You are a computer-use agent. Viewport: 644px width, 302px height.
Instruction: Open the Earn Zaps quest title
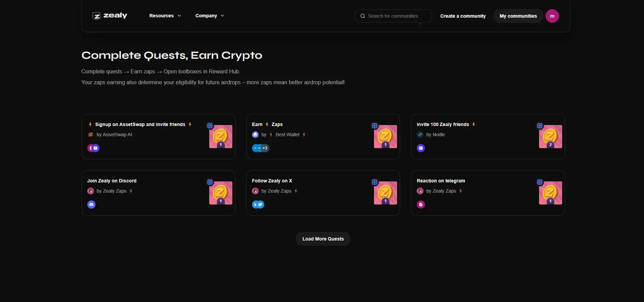(267, 124)
